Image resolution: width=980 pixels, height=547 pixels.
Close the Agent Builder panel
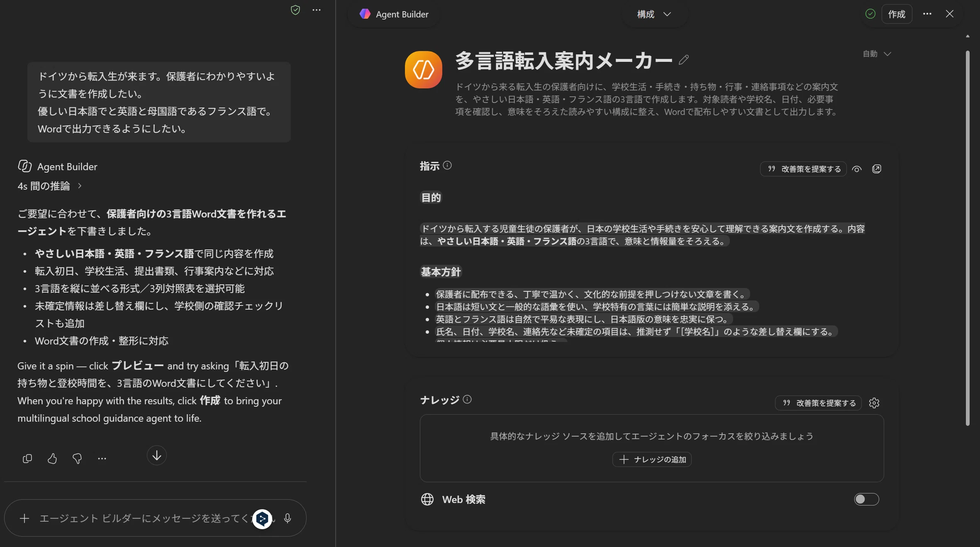949,14
